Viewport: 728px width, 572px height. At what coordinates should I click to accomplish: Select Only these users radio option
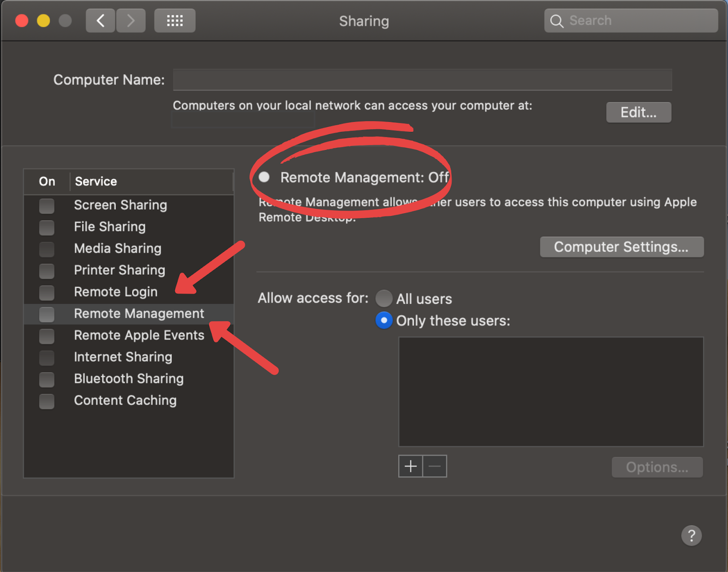384,321
